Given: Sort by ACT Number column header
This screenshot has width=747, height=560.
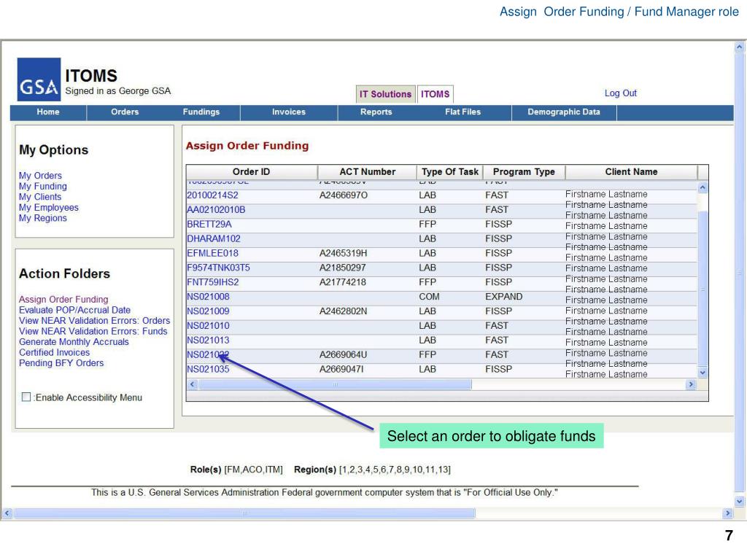Looking at the screenshot, I should click(x=368, y=172).
